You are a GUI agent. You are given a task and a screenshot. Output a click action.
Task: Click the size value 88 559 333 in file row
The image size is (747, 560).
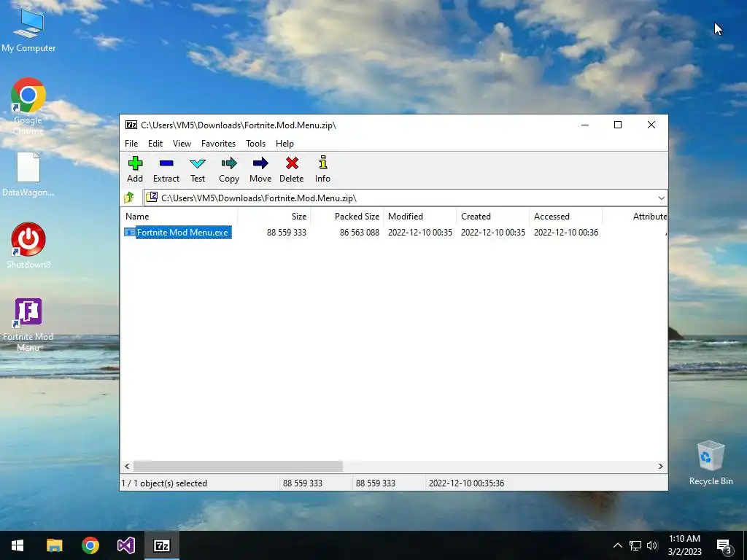coord(286,233)
